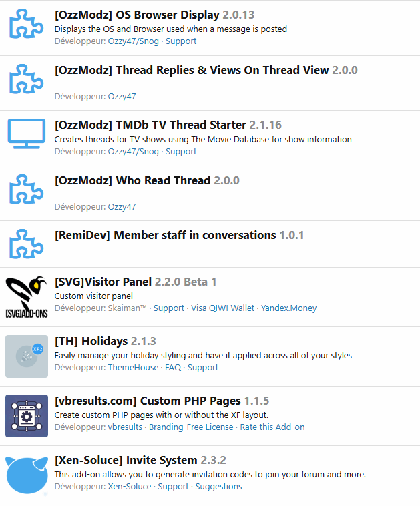Click Rate this Add-on link
420x506 pixels.
(x=272, y=427)
